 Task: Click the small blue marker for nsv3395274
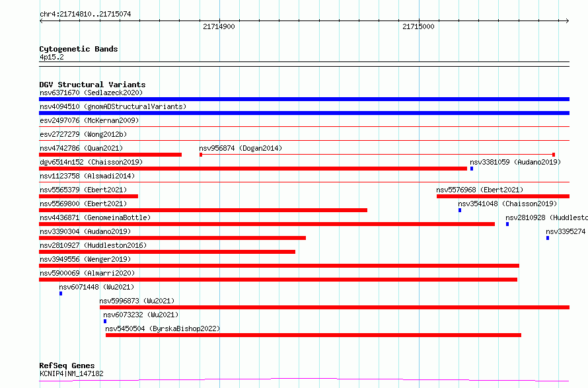click(548, 238)
